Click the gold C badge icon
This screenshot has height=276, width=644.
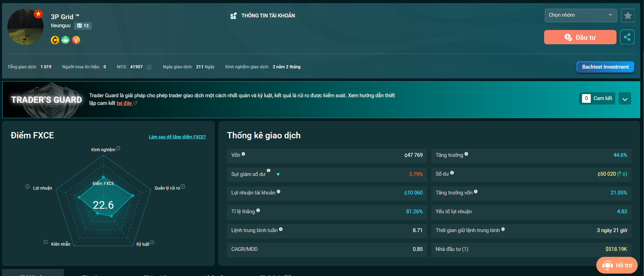(x=55, y=40)
